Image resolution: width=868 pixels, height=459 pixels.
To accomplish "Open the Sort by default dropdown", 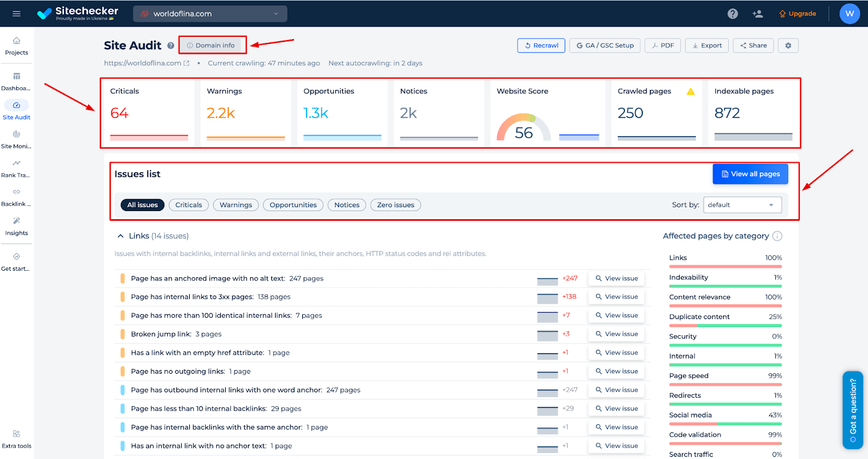I will point(742,205).
